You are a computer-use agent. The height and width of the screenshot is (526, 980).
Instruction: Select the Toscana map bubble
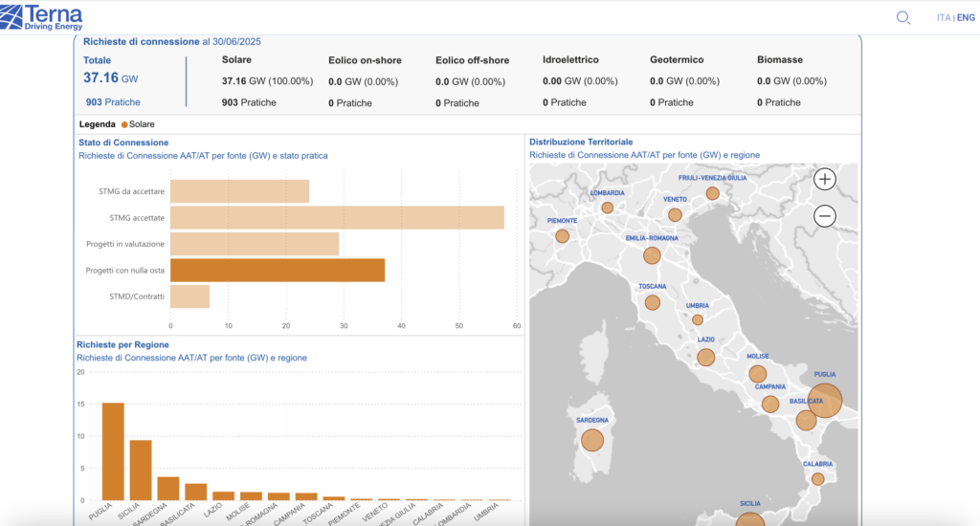[x=653, y=302]
